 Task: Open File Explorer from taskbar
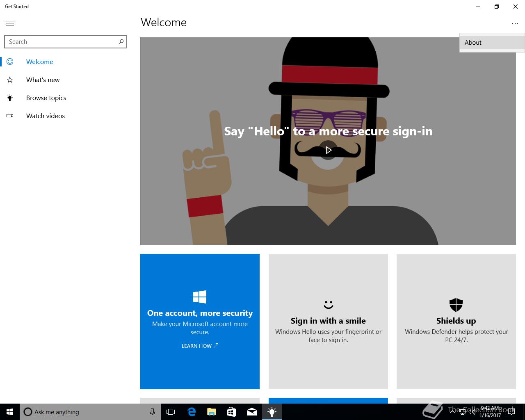tap(211, 412)
